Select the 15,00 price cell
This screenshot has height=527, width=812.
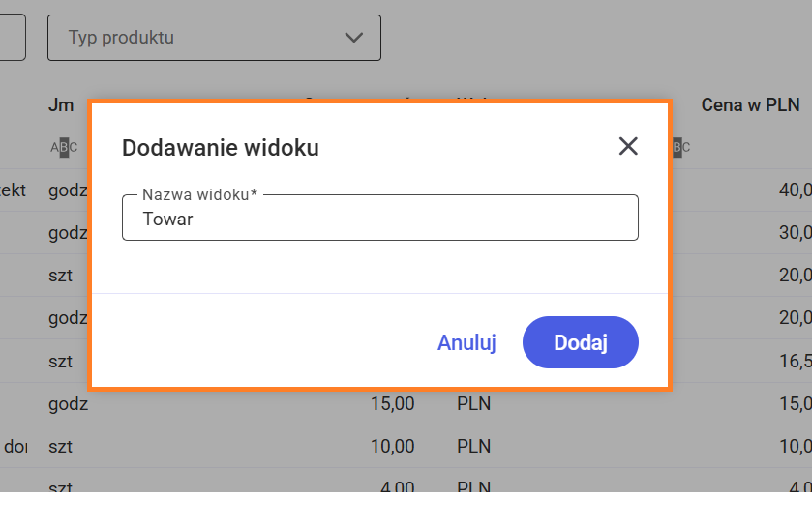pyautogui.click(x=392, y=404)
